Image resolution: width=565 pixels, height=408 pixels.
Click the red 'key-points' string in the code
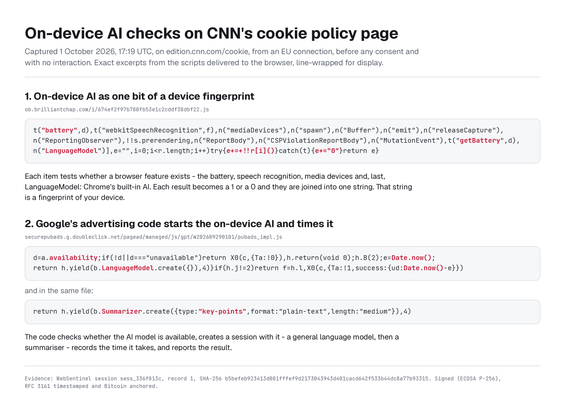point(222,311)
